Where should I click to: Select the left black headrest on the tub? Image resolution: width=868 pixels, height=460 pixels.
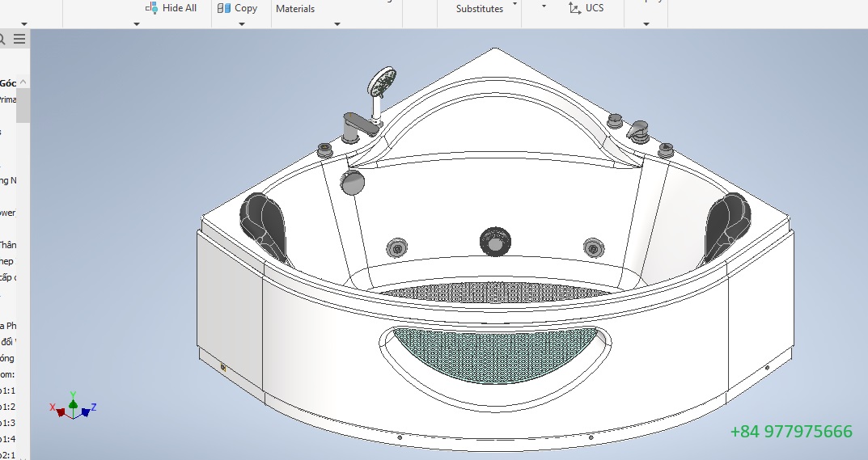pos(264,222)
